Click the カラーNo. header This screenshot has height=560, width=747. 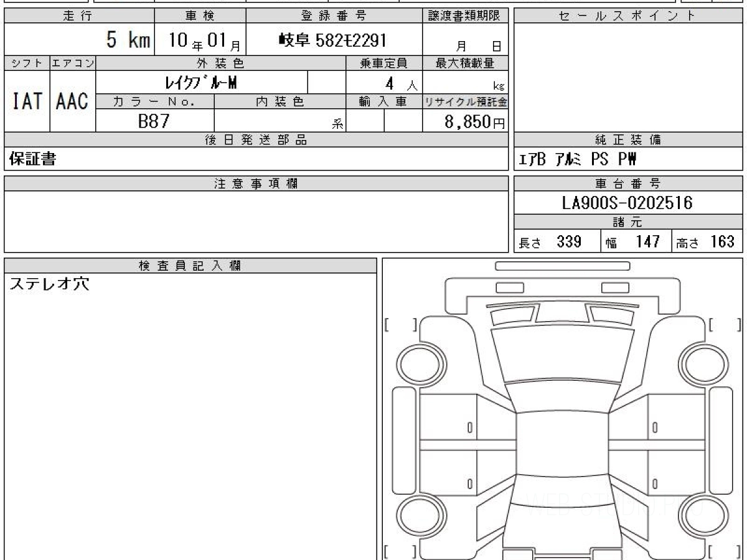(x=155, y=101)
